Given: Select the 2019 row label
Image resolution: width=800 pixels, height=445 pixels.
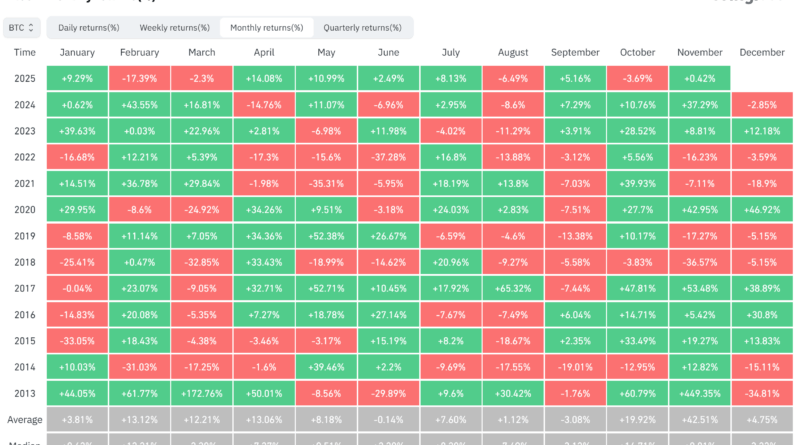Looking at the screenshot, I should [25, 235].
